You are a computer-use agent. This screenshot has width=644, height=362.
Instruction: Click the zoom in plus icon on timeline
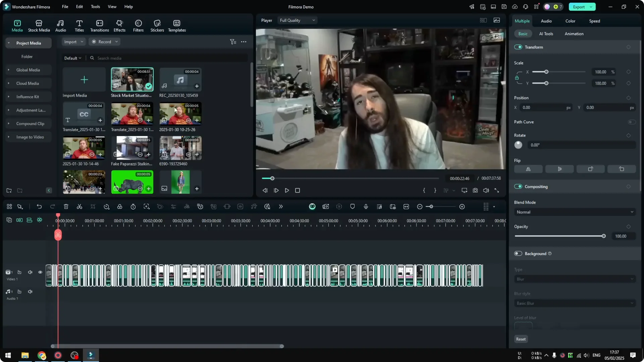[x=462, y=207]
